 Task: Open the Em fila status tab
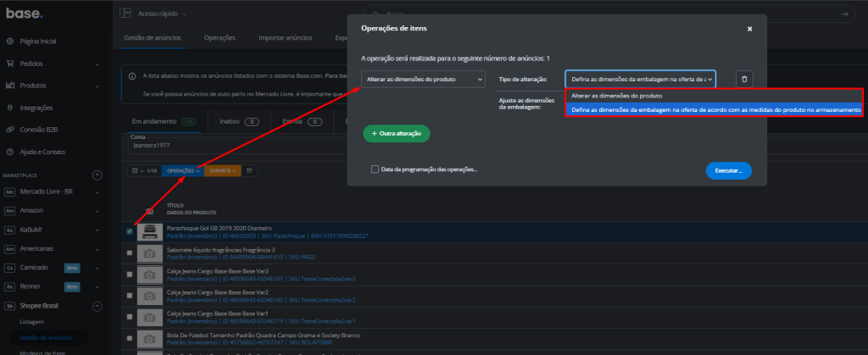point(303,121)
